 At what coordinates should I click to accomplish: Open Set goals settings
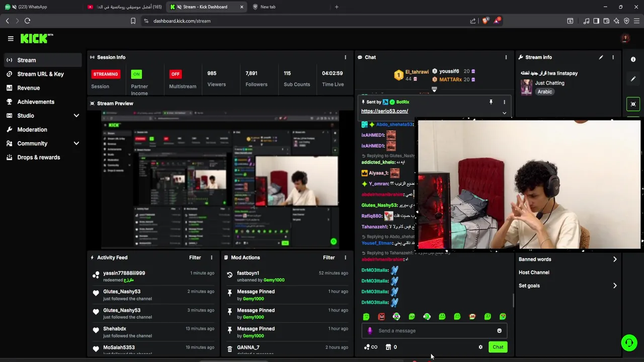coord(568,286)
